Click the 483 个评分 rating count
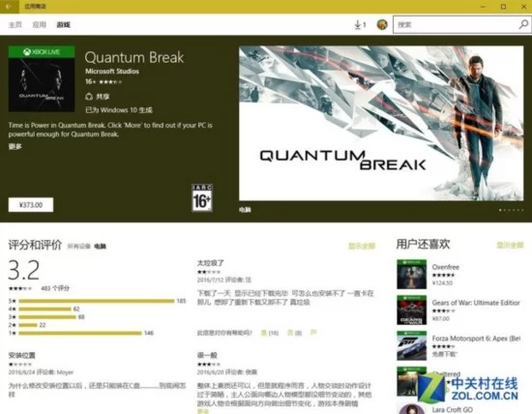This screenshot has height=414, width=532. point(55,288)
